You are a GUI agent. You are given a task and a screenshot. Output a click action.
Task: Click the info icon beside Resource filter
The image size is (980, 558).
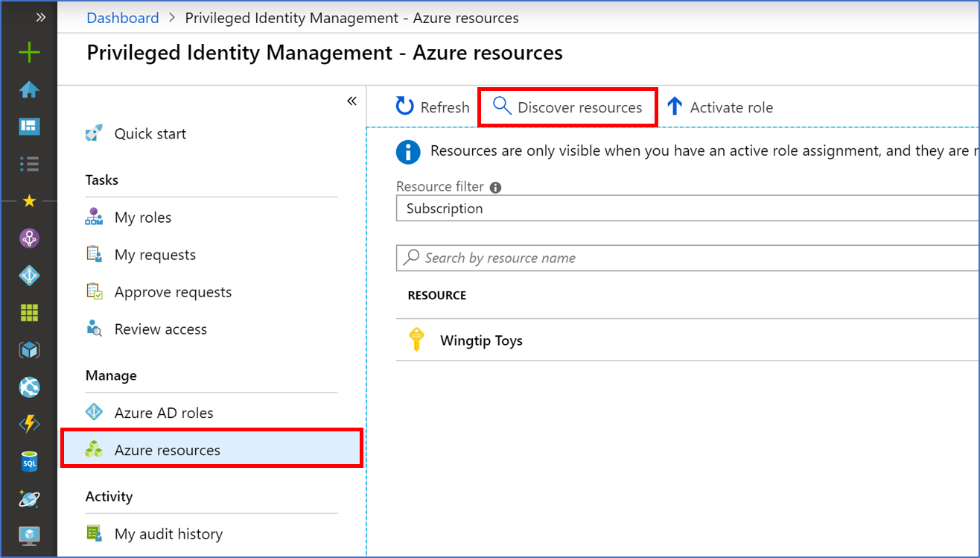[x=496, y=188]
